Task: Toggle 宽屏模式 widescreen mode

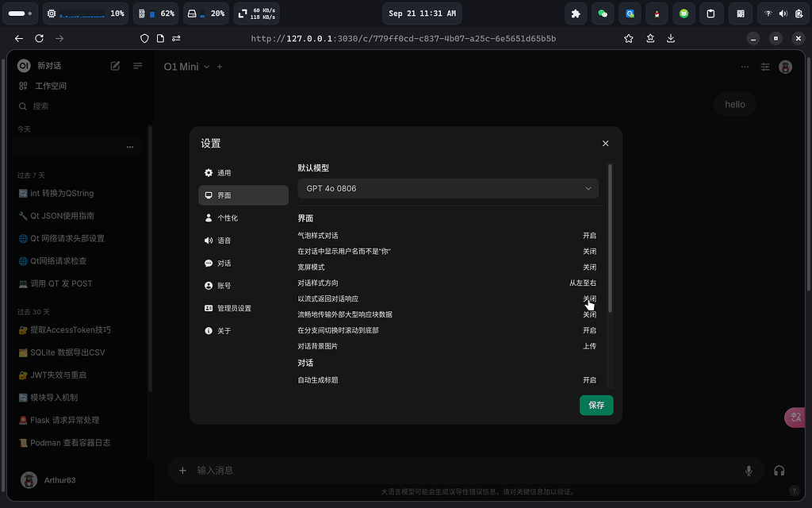Action: click(589, 267)
